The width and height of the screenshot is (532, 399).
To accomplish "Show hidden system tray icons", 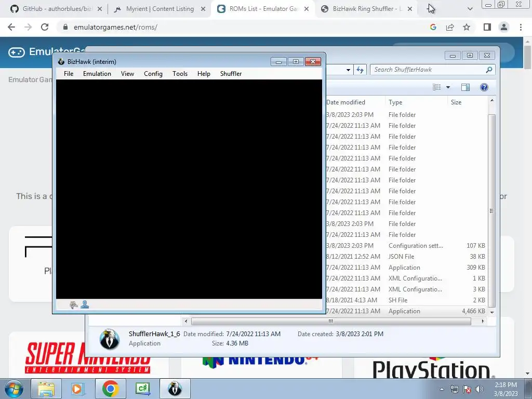I will point(442,390).
